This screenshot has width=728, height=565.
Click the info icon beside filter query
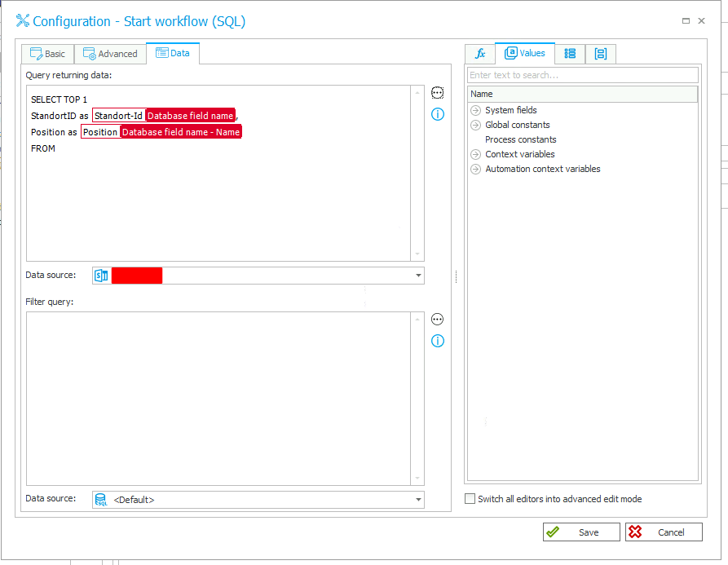(437, 341)
